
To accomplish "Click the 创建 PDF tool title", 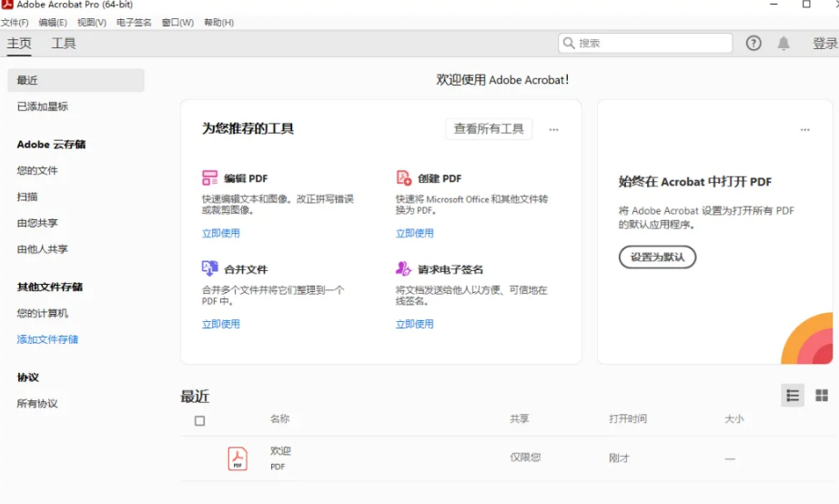I will pyautogui.click(x=440, y=178).
